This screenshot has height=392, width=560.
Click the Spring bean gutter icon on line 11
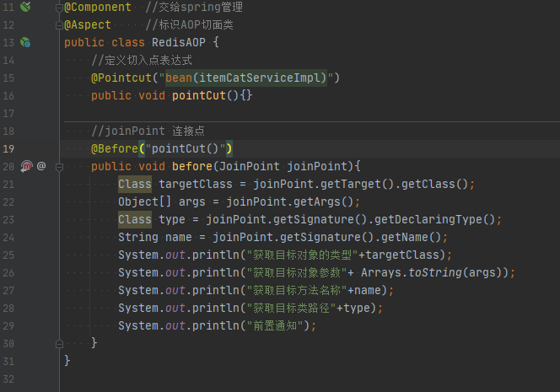(25, 7)
